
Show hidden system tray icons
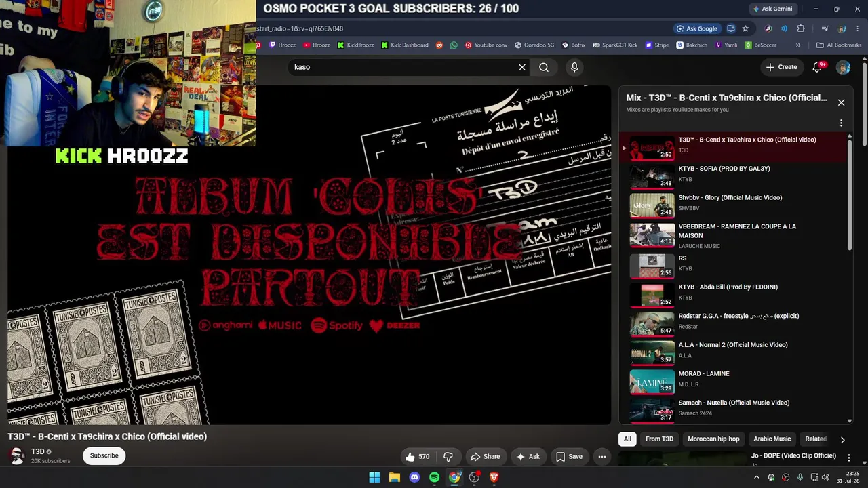pos(757,477)
